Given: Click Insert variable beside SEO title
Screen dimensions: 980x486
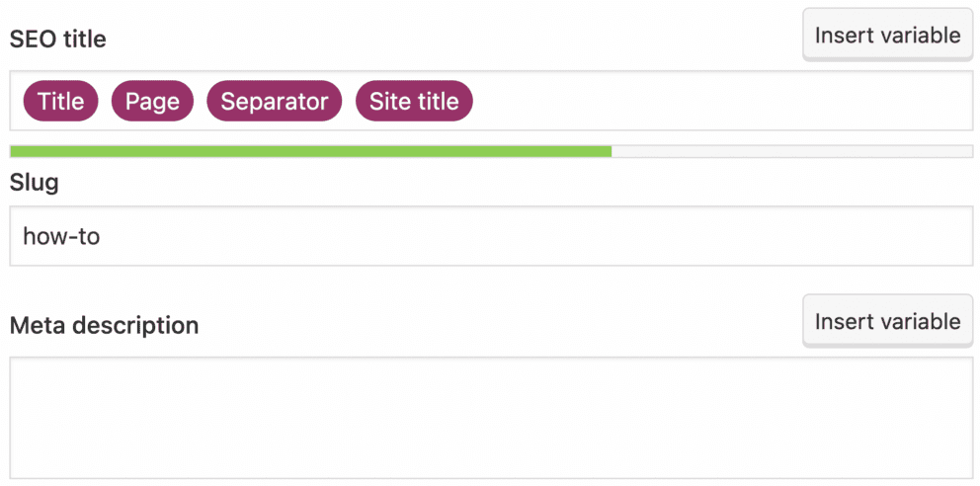Looking at the screenshot, I should click(x=886, y=36).
